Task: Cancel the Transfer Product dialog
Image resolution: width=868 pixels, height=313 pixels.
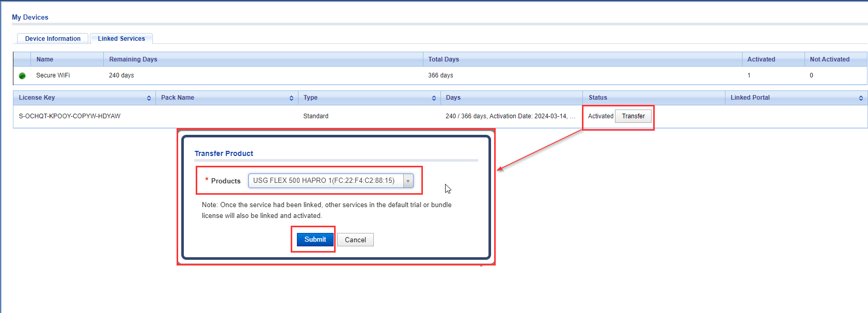Action: 355,240
